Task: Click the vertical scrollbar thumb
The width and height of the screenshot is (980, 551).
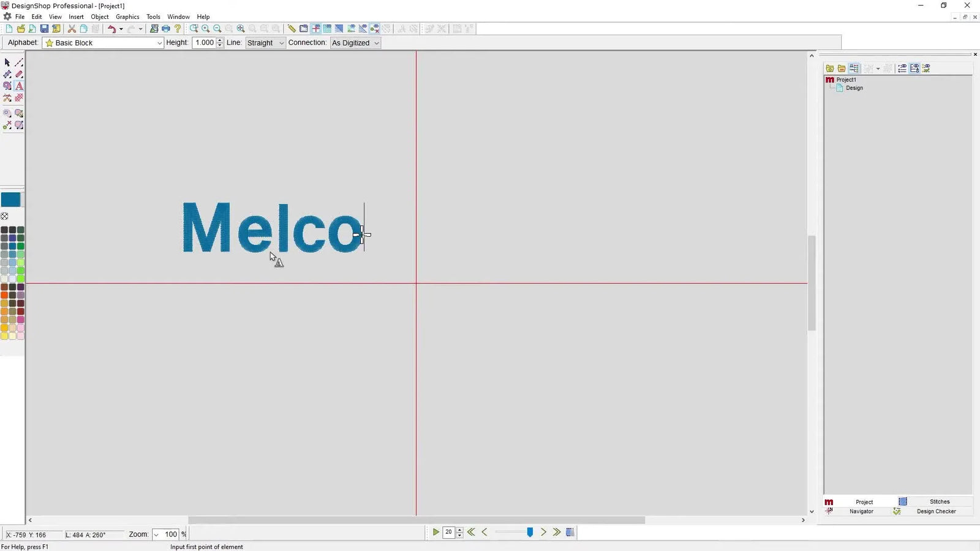Action: click(x=812, y=283)
